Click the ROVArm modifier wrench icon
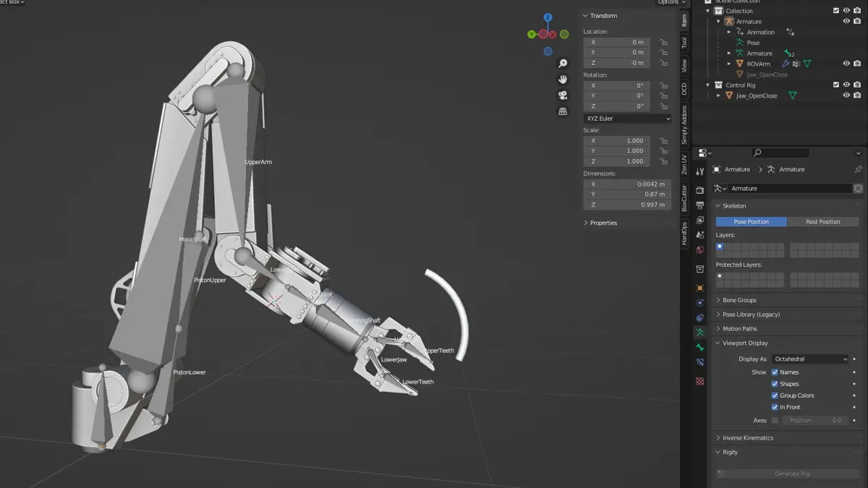868x488 pixels. coord(785,64)
